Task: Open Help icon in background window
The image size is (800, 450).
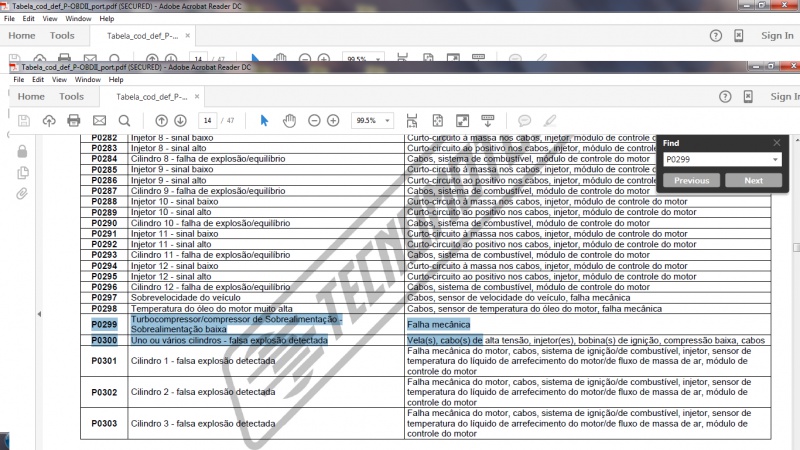Action: click(x=716, y=36)
